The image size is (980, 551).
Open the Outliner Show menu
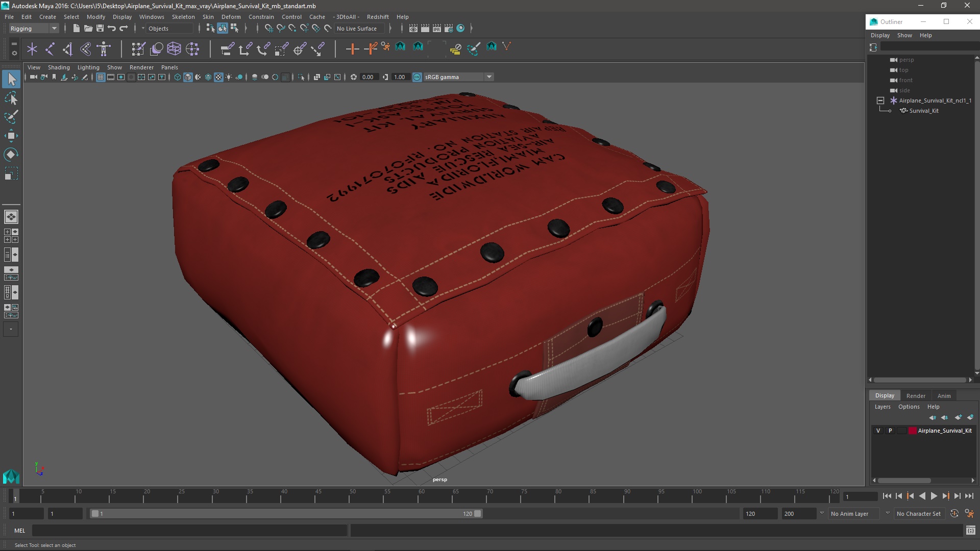[904, 35]
